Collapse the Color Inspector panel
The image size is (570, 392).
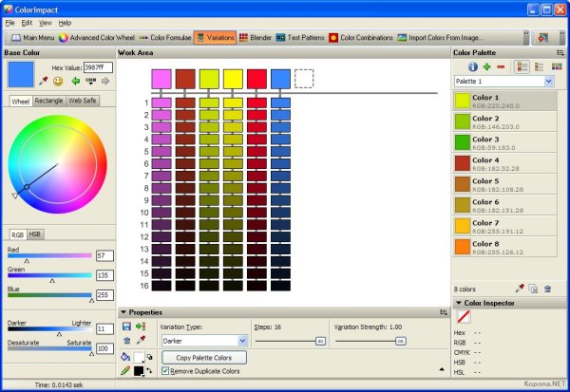[457, 303]
